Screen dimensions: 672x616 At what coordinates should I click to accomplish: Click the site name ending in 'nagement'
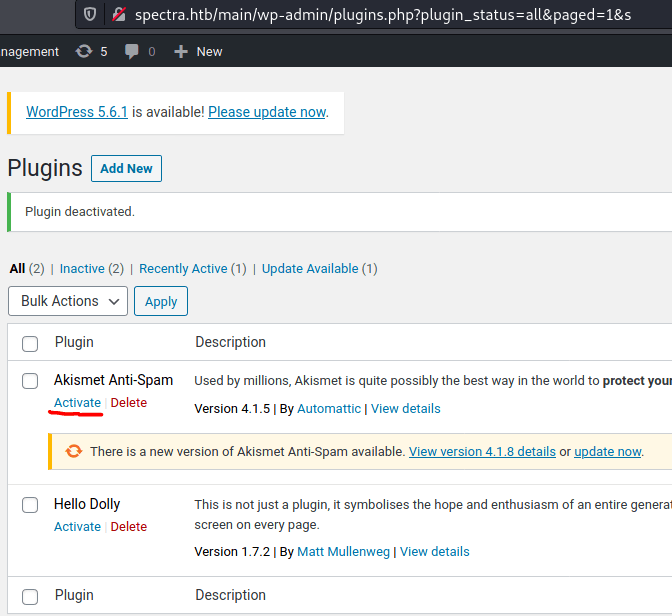(x=29, y=52)
